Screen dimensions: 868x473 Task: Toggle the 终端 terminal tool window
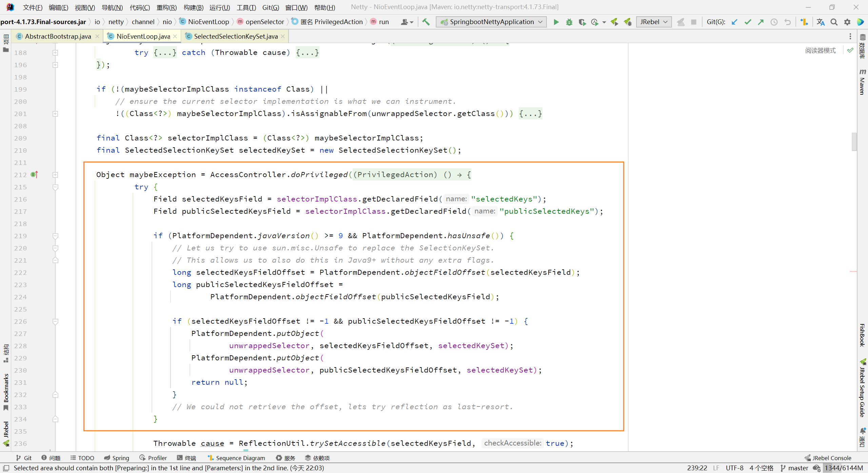(186, 458)
